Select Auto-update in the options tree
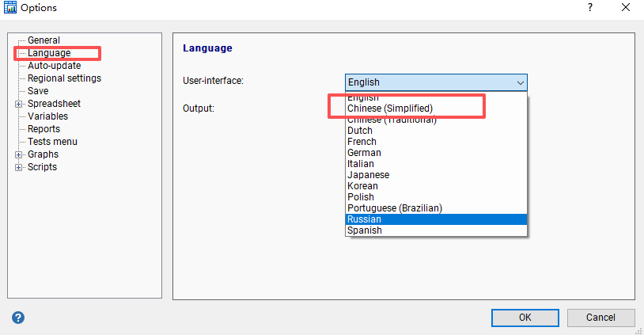The image size is (644, 335). click(x=55, y=66)
